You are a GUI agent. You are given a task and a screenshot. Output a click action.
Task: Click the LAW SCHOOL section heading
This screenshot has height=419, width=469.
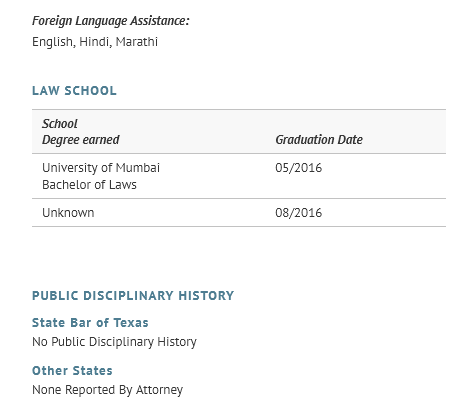click(74, 91)
